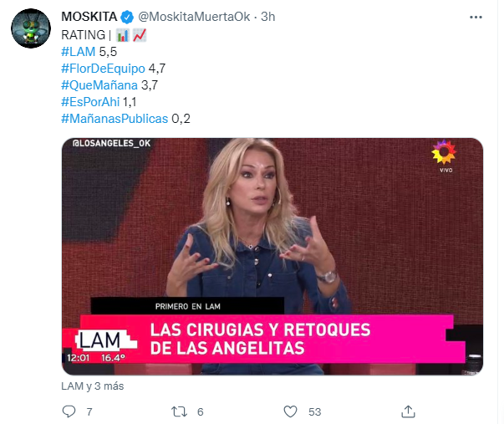This screenshot has width=504, height=424.
Task: Open the #FlorDeEquipo hashtag
Action: (103, 69)
